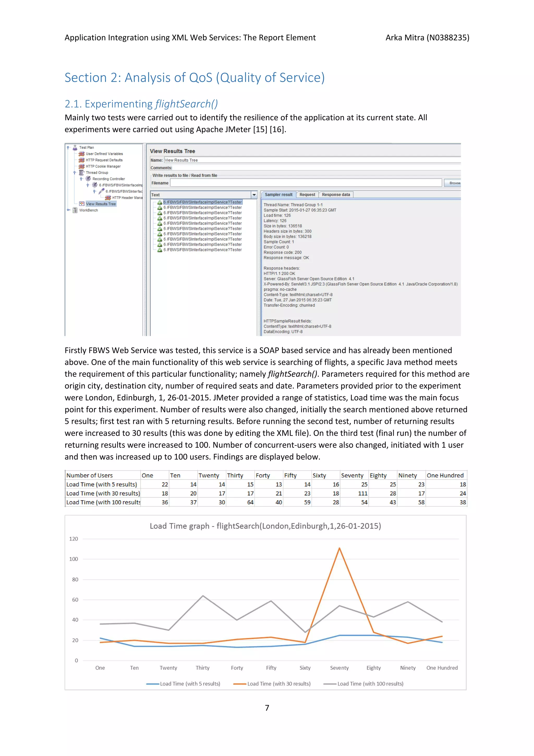Click author name 'Arka Mitra (N0388235)'
This screenshot has width=534, height=756.
tap(427, 38)
